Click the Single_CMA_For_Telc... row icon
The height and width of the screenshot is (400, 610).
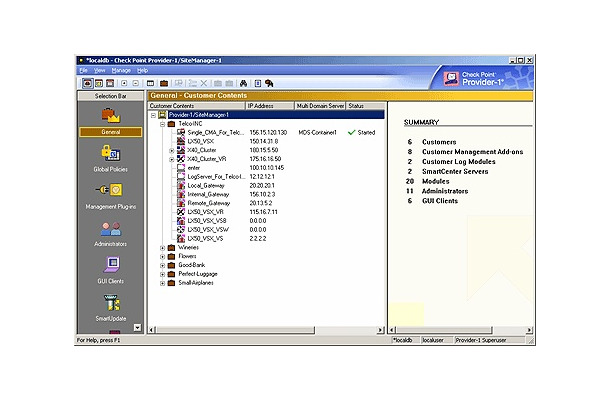[x=181, y=132]
